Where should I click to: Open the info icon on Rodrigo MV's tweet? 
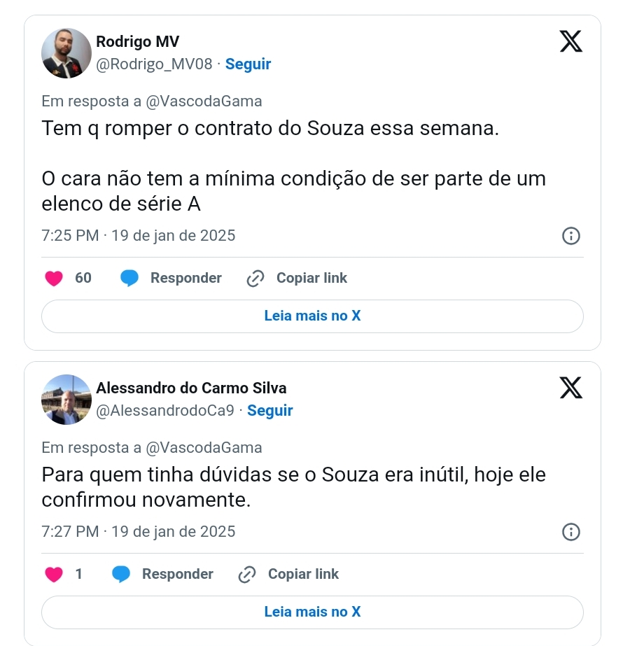point(571,236)
